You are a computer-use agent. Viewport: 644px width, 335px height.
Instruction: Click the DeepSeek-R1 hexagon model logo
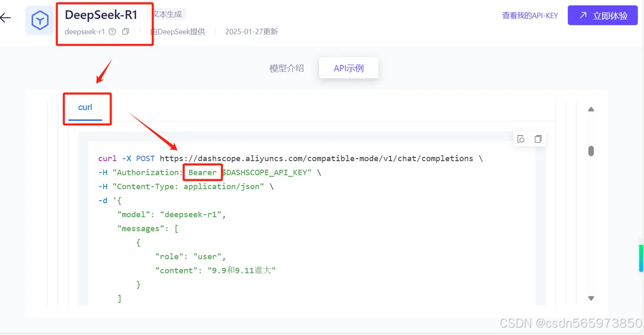[40, 20]
